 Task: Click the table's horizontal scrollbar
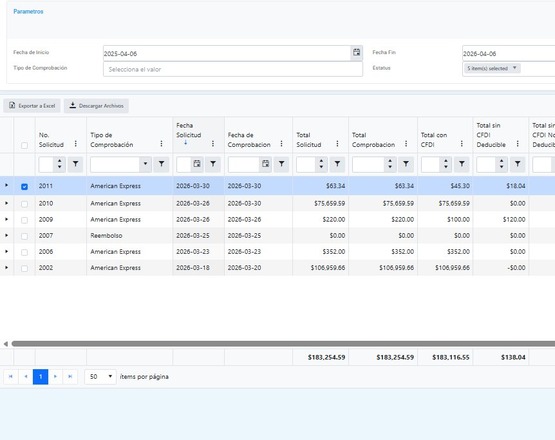[283, 344]
